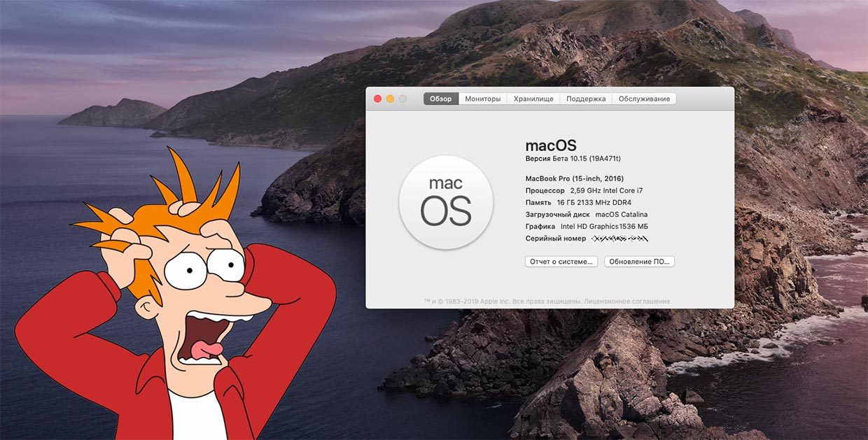Click the Процессор label
Viewport: 868px width, 440px height.
point(545,190)
